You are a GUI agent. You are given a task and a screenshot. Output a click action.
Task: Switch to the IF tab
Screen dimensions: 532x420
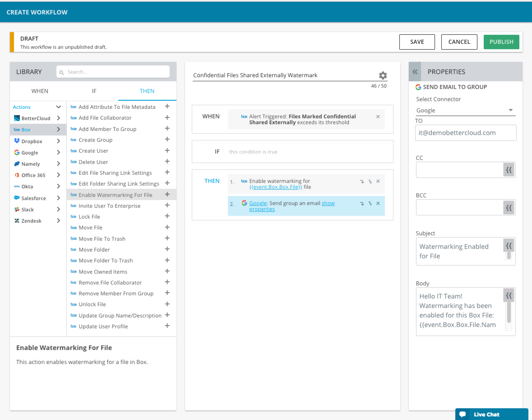click(x=94, y=91)
